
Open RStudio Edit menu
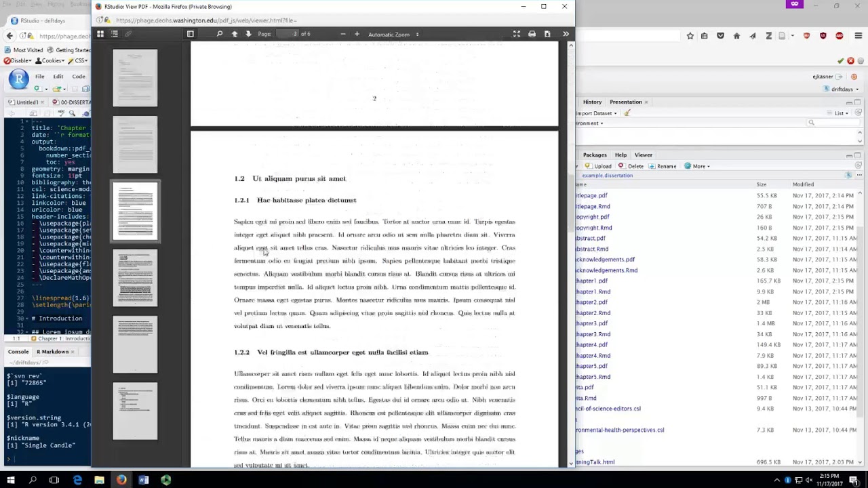tap(58, 77)
